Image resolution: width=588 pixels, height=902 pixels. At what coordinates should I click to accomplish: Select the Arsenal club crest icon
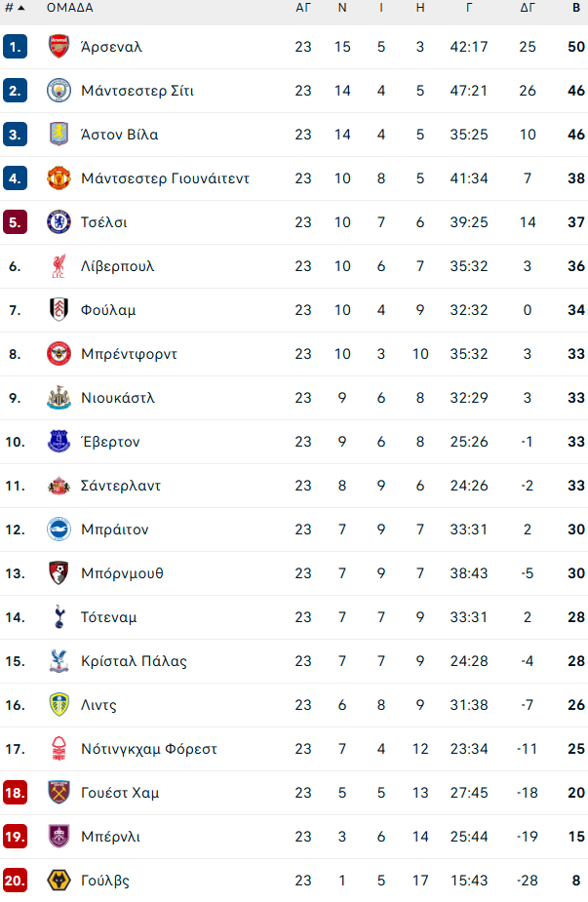pyautogui.click(x=58, y=46)
